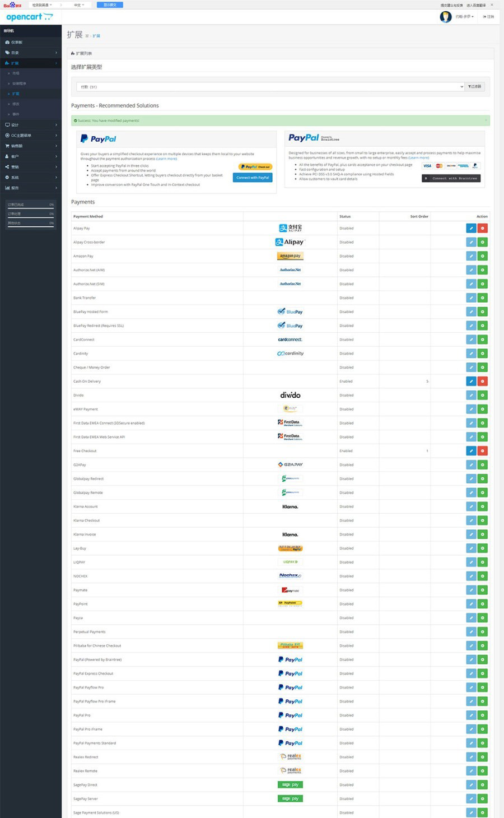This screenshot has width=504, height=818.
Task: Expand the 目录 sidebar menu chevron
Action: [x=57, y=53]
